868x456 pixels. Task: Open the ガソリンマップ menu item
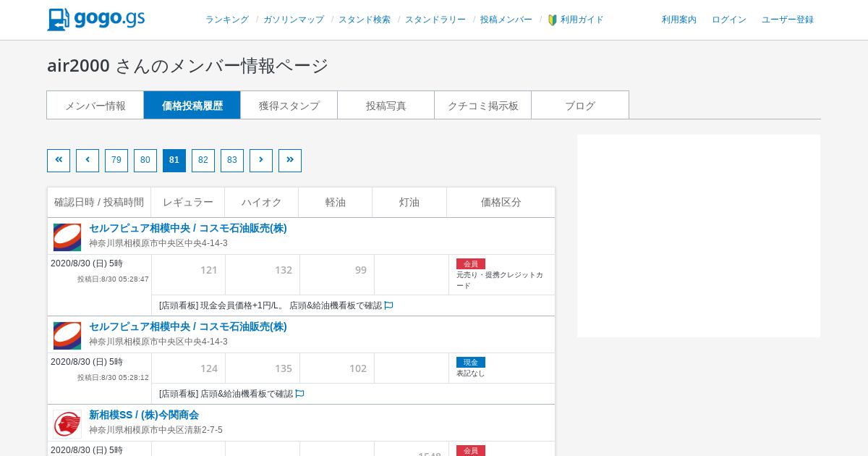[x=294, y=20]
